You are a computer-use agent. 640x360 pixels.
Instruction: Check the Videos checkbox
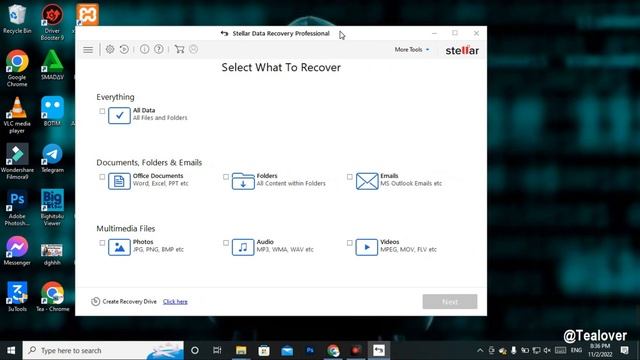click(x=350, y=243)
